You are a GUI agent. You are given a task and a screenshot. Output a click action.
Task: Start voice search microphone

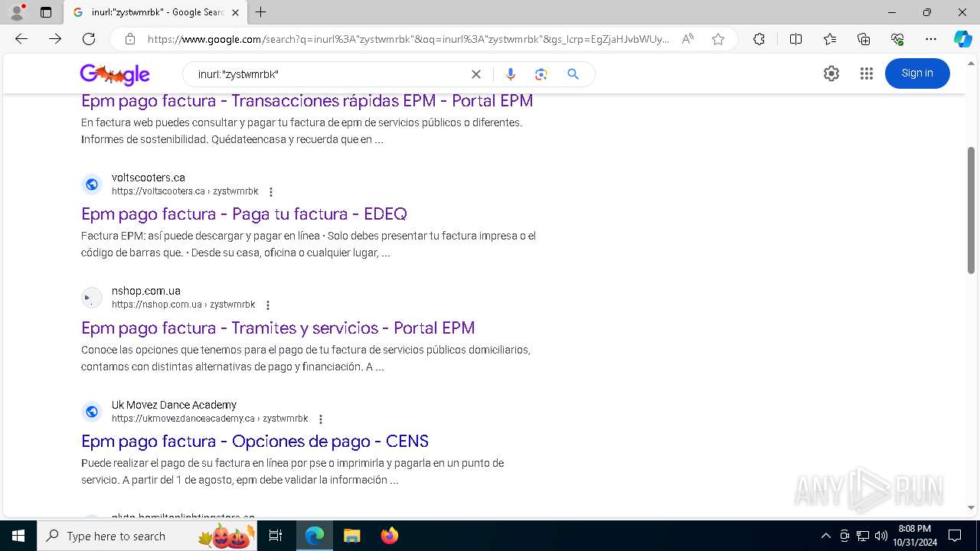pos(511,74)
